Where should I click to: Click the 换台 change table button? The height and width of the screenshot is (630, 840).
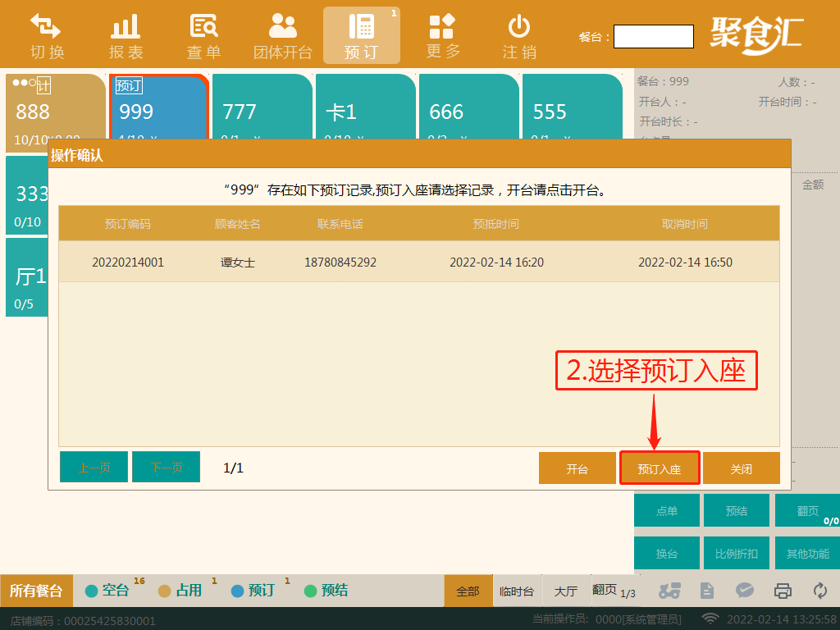coord(667,553)
